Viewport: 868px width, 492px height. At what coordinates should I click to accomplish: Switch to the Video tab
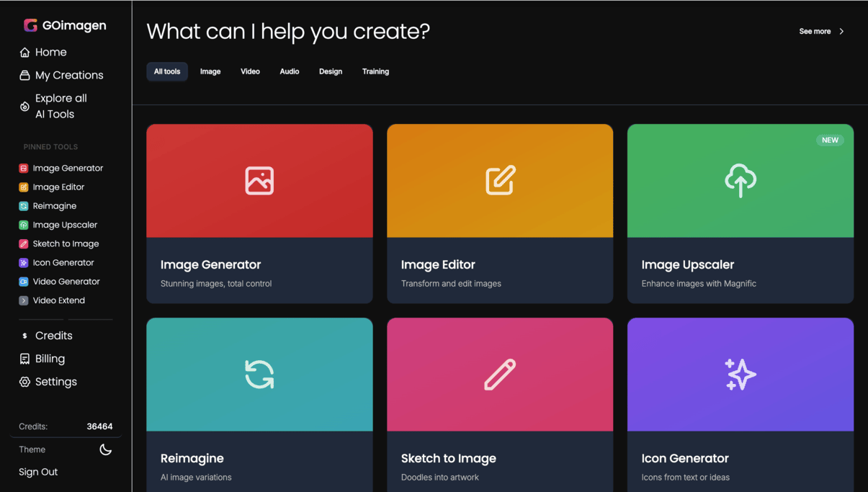click(x=250, y=72)
